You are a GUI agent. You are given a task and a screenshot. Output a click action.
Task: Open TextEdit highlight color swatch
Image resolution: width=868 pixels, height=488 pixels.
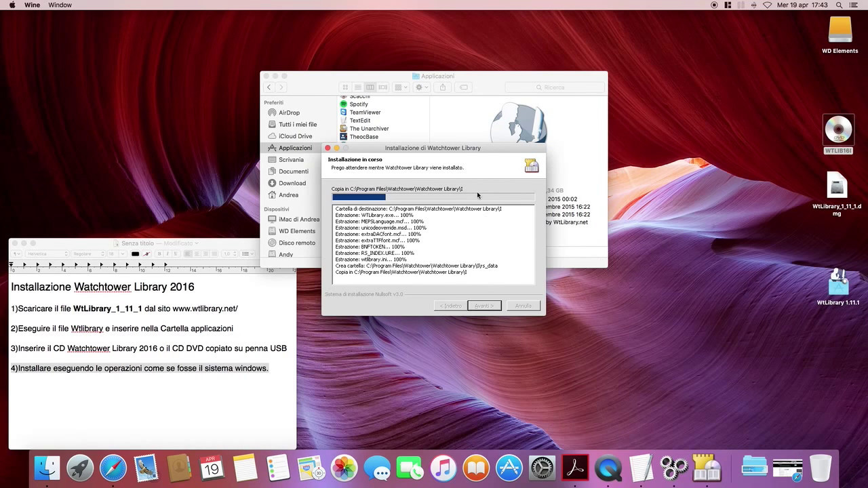pos(146,254)
